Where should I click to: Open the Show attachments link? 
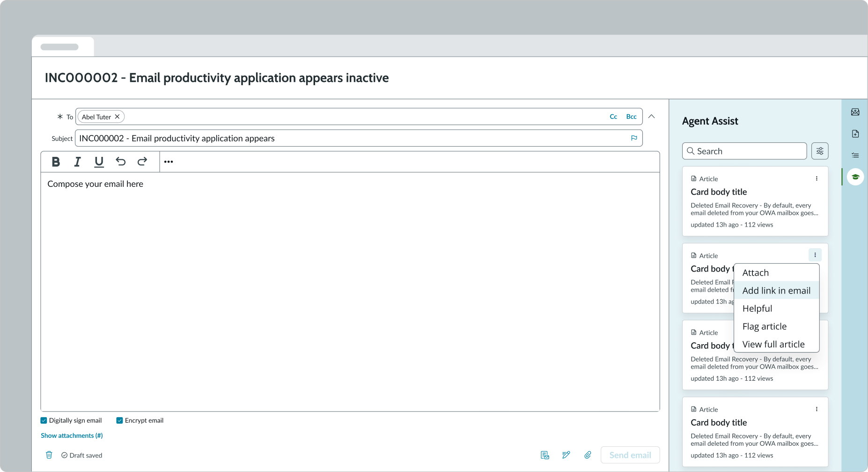72,435
